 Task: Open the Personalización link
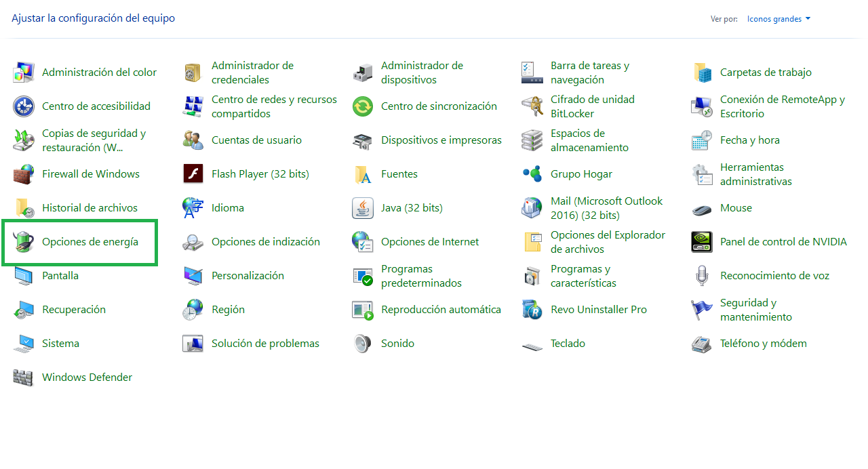[248, 276]
